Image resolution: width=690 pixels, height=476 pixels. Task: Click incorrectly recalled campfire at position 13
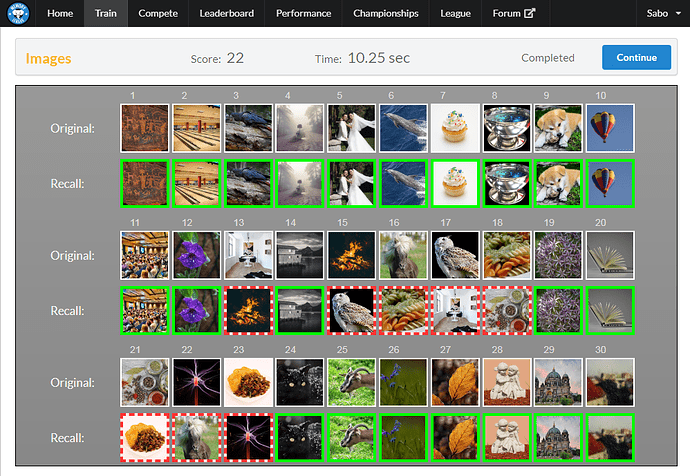click(248, 311)
